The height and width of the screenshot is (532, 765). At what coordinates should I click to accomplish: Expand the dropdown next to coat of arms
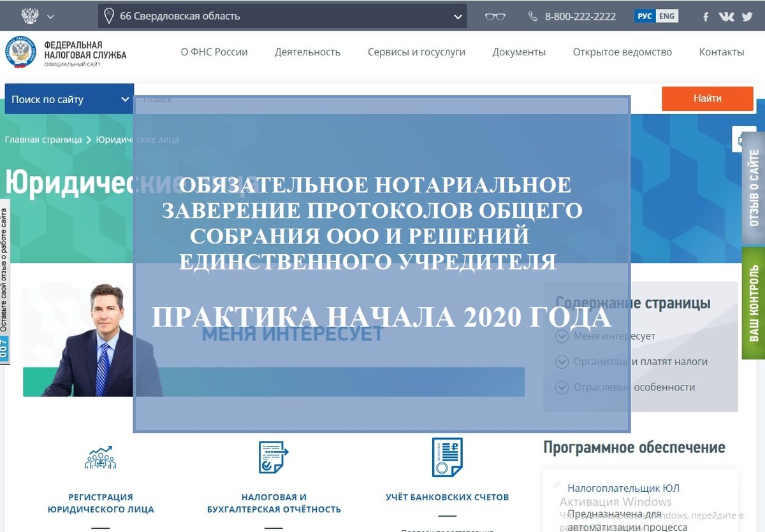pyautogui.click(x=51, y=17)
